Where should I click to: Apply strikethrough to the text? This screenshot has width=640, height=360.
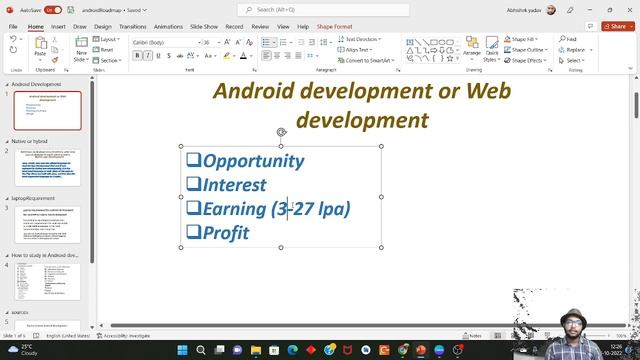180,56
